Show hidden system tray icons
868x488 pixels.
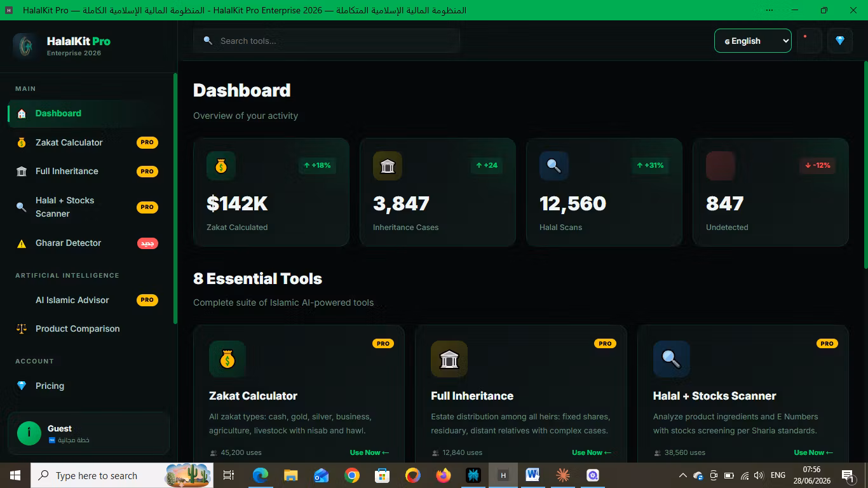click(x=683, y=475)
